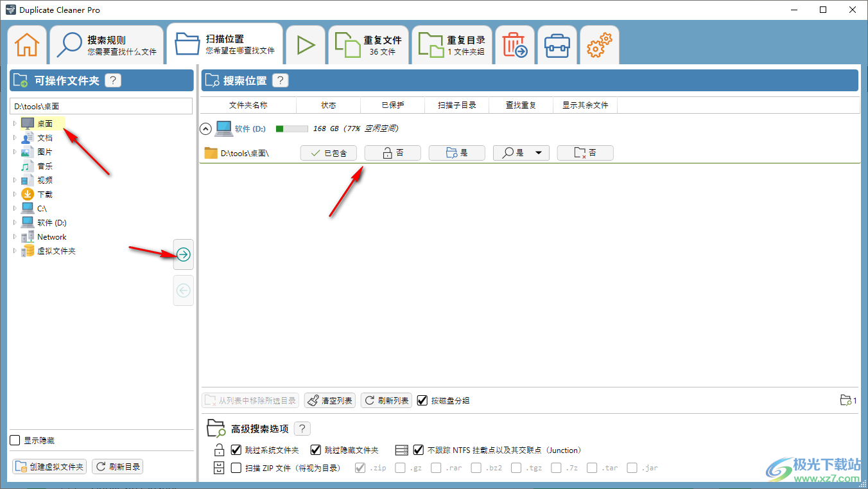This screenshot has width=868, height=489.
Task: Switch to the 搜索规则 tab
Action: click(107, 45)
